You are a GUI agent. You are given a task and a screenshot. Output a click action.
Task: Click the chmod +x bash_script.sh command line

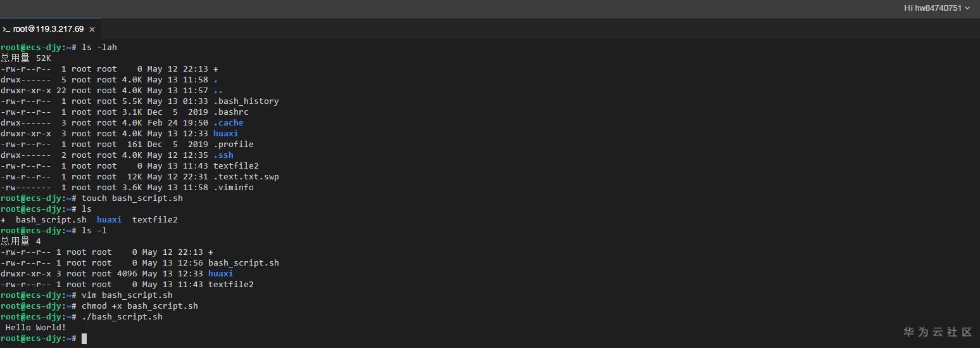tap(140, 306)
